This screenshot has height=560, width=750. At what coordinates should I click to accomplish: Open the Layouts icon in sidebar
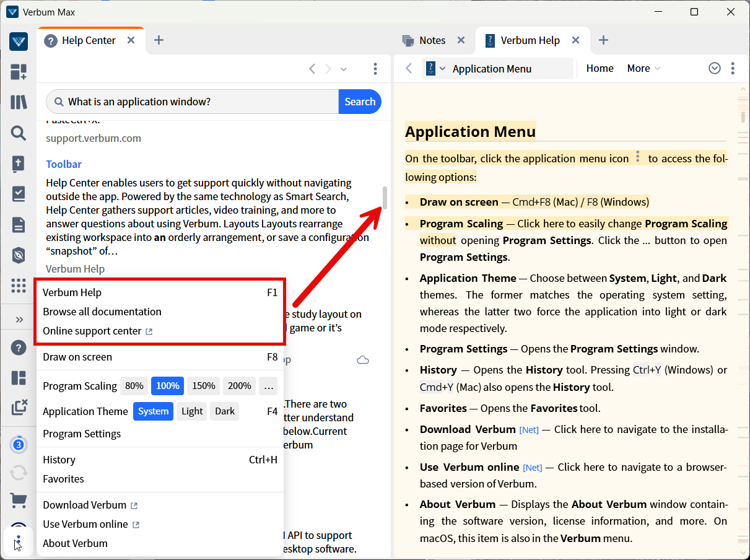tap(19, 378)
